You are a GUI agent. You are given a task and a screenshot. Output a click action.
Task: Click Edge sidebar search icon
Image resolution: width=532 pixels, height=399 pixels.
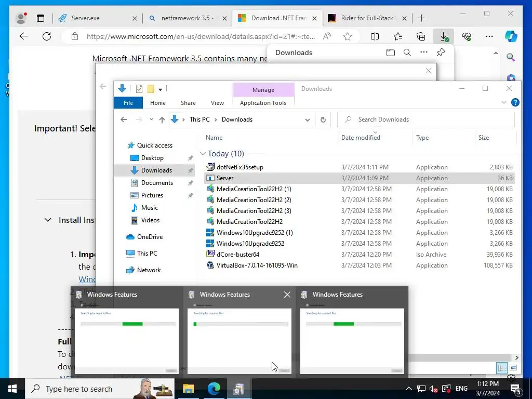[x=511, y=57]
